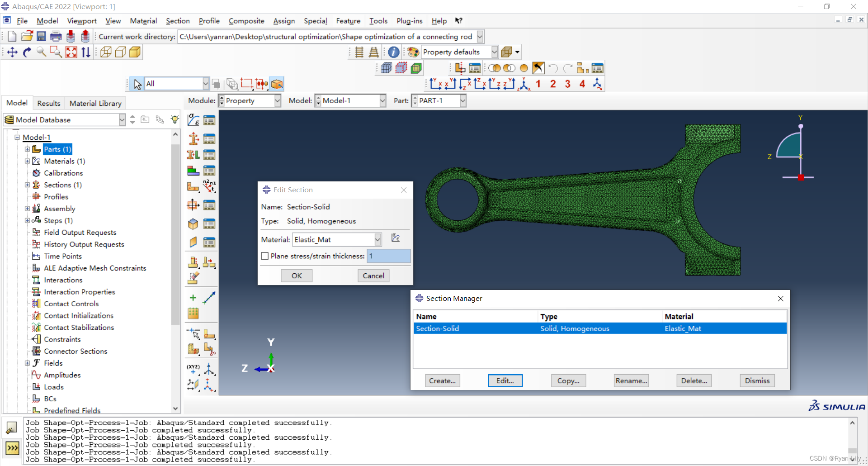
Task: Open the Model Database dropdown
Action: pos(122,119)
